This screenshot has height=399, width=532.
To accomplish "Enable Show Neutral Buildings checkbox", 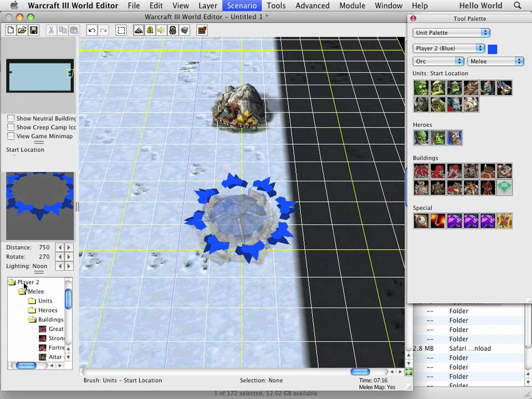I will tap(11, 119).
